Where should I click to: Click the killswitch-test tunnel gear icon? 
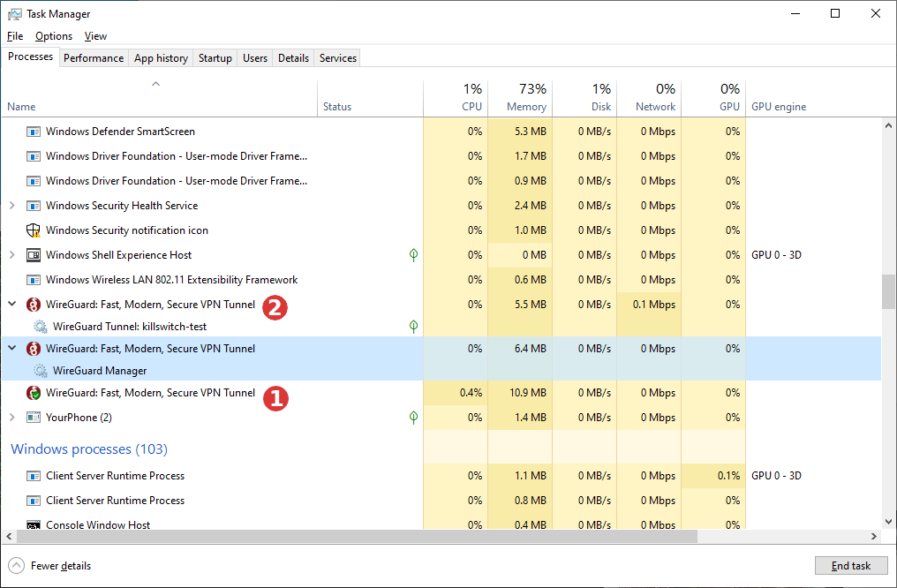point(41,327)
